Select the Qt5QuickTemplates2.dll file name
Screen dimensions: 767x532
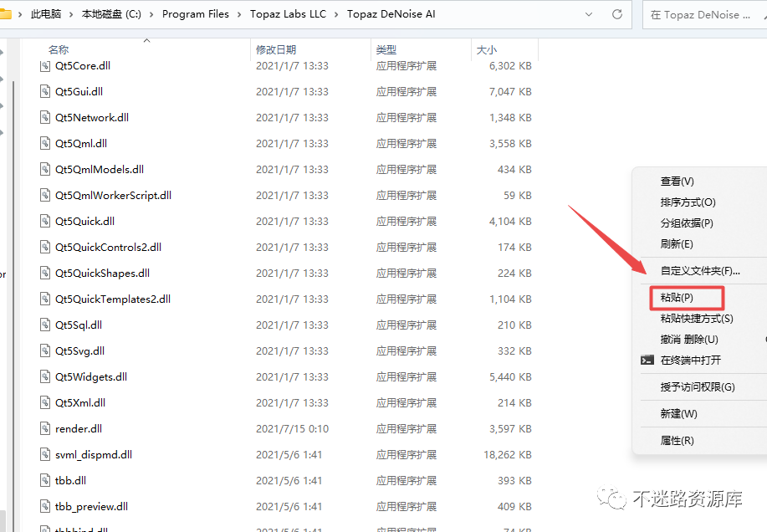[x=113, y=299]
